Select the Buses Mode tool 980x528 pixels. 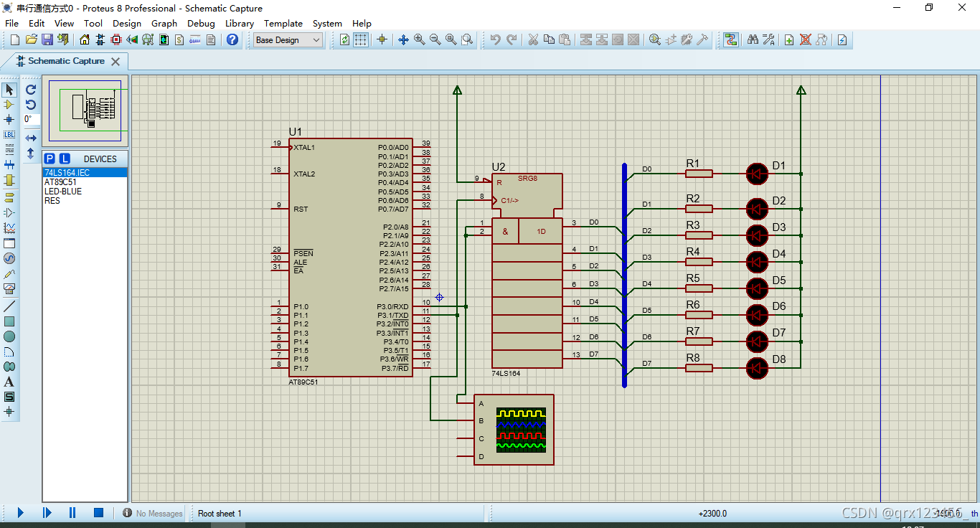9,165
